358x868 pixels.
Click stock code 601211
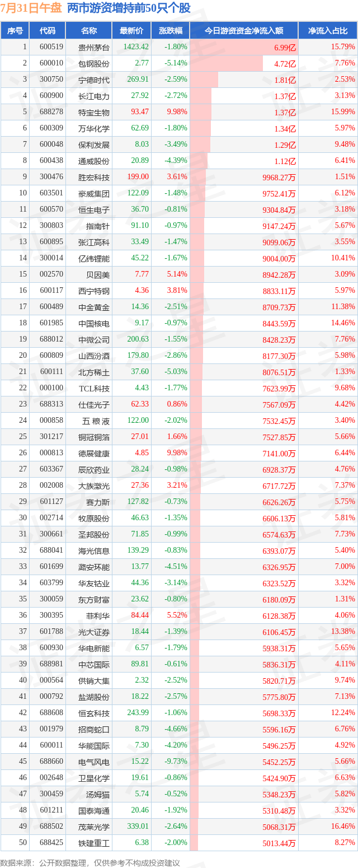point(51,810)
